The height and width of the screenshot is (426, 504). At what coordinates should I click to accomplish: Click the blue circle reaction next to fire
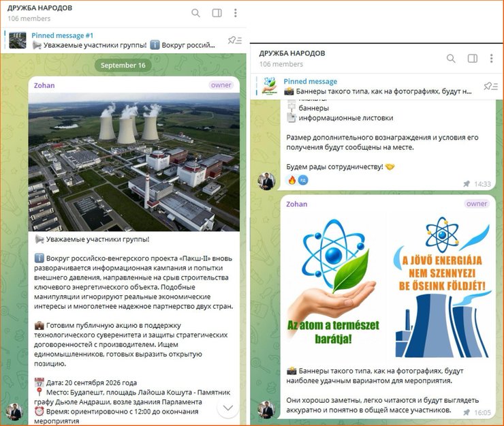click(x=303, y=180)
